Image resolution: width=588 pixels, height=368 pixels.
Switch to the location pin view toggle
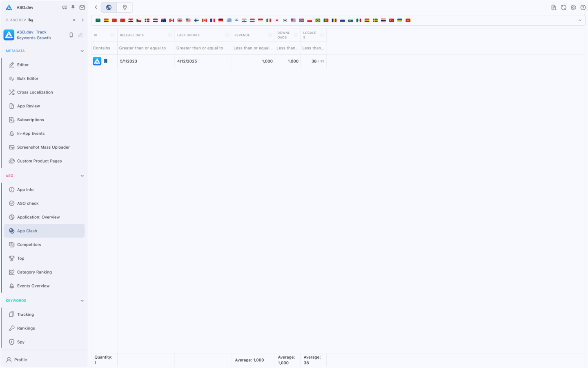(x=125, y=7)
